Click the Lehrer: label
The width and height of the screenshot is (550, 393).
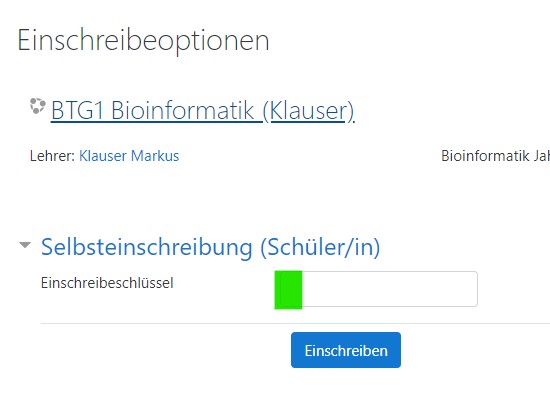[x=52, y=156]
